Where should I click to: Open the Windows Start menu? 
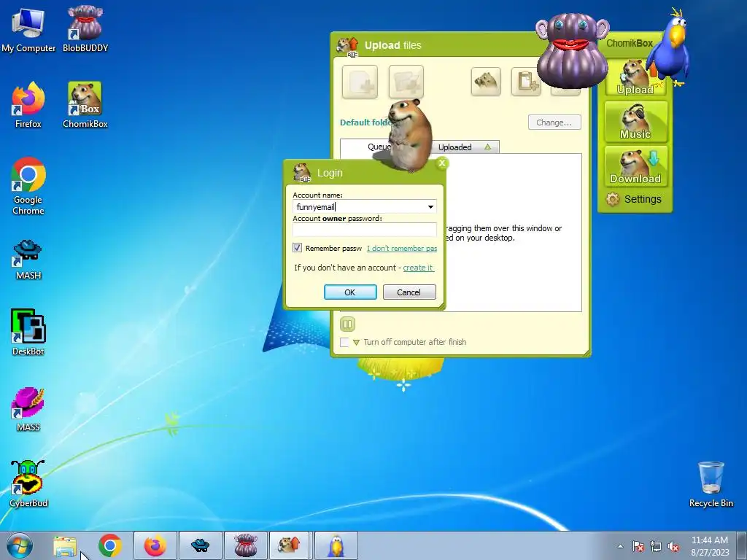(x=20, y=545)
